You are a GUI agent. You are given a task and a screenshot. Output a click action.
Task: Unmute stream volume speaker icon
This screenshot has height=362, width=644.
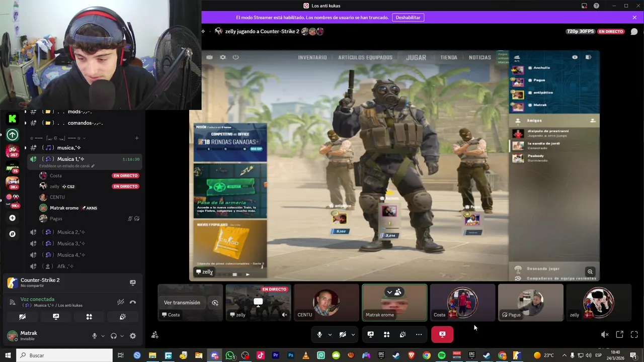[x=605, y=334]
